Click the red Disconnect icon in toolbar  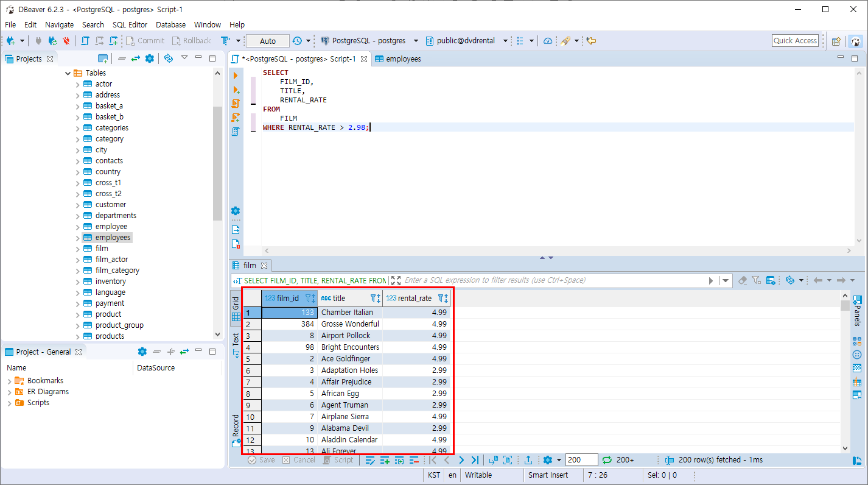pyautogui.click(x=66, y=41)
